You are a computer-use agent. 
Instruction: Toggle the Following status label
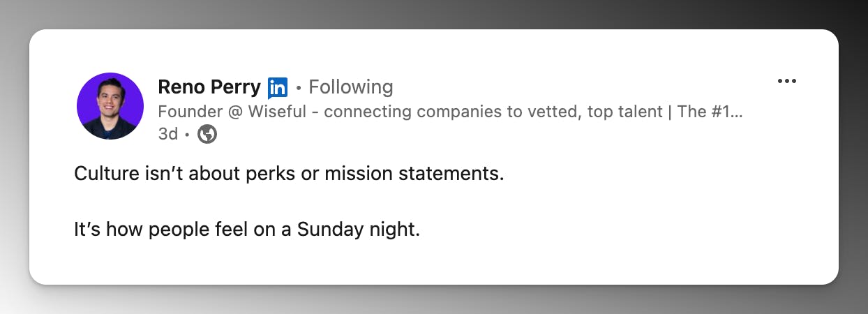coord(350,87)
